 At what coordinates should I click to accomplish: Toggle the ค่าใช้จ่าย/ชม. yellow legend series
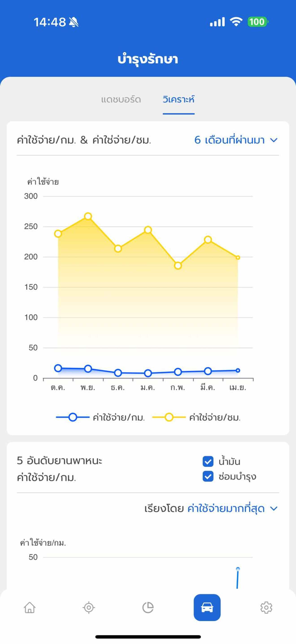(x=196, y=417)
